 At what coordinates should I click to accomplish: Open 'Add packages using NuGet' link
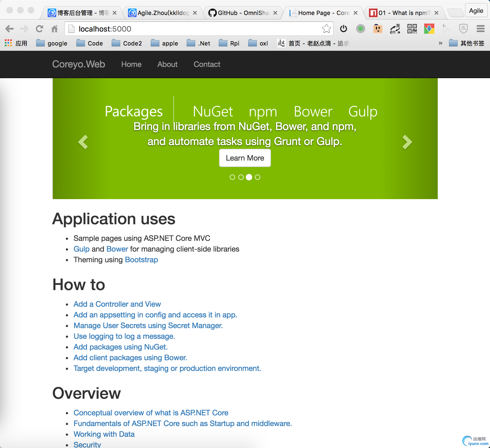[x=120, y=347]
